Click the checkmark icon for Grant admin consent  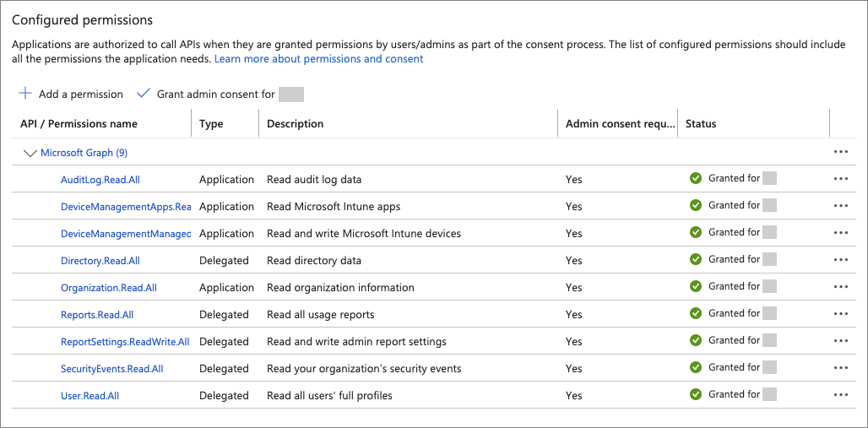click(x=144, y=94)
